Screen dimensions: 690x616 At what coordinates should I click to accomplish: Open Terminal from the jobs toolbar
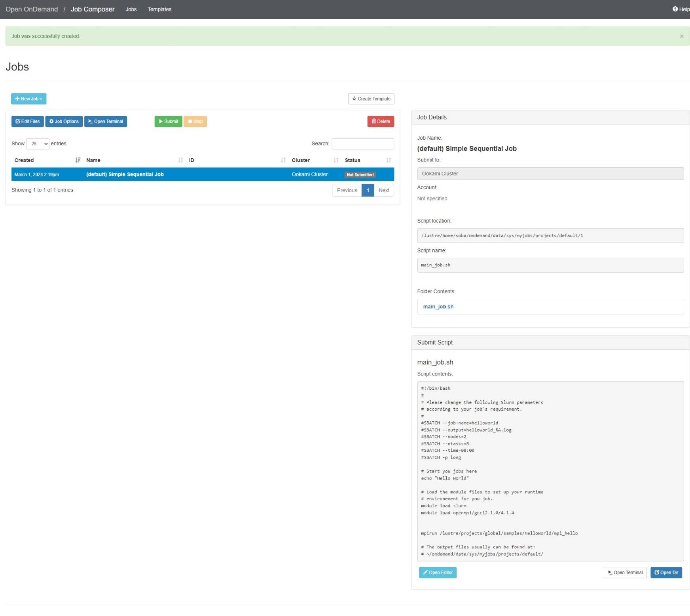coord(105,121)
